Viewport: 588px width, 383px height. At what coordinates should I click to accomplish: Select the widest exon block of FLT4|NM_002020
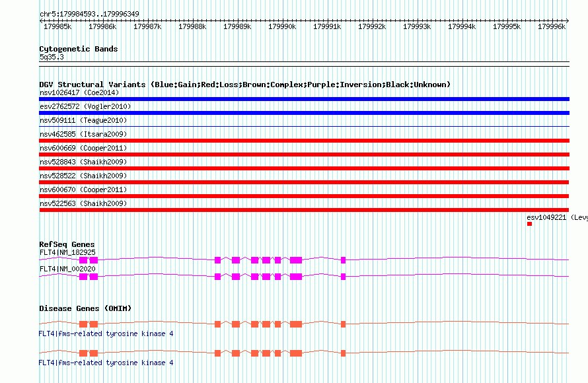[x=296, y=277]
